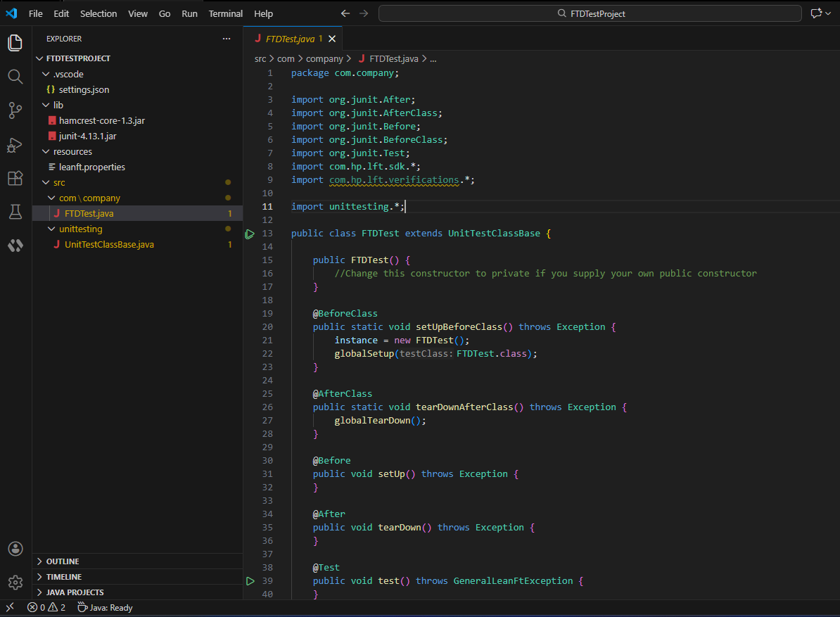Open the Search view in activity bar
The width and height of the screenshot is (840, 617).
15,76
